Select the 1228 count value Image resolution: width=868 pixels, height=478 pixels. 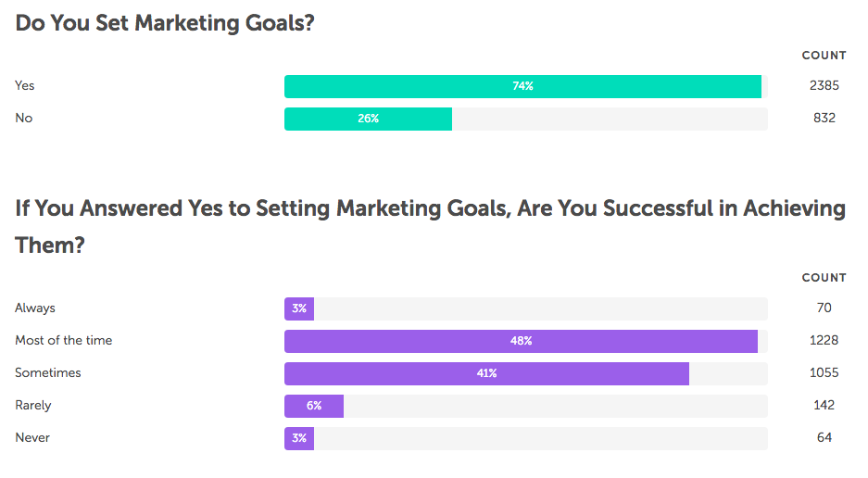coord(824,340)
